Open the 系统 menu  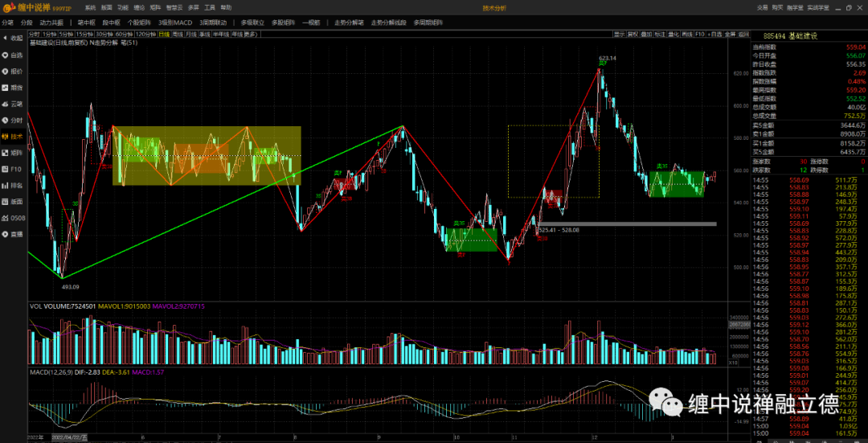90,8
